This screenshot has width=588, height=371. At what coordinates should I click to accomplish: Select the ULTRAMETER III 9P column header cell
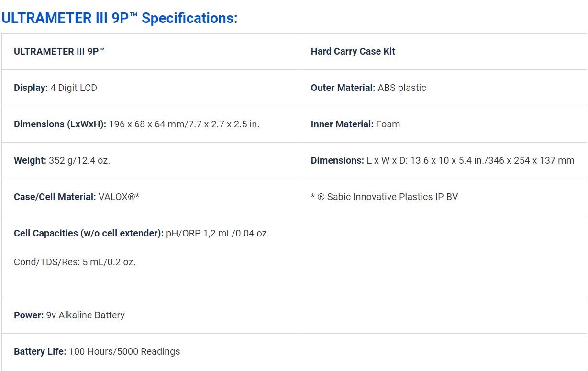[x=150, y=52]
